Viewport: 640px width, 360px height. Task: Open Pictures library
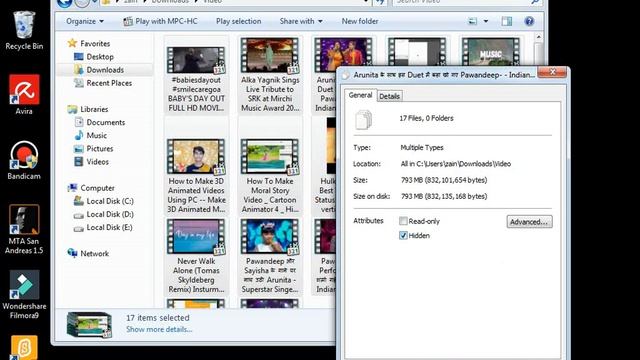100,149
